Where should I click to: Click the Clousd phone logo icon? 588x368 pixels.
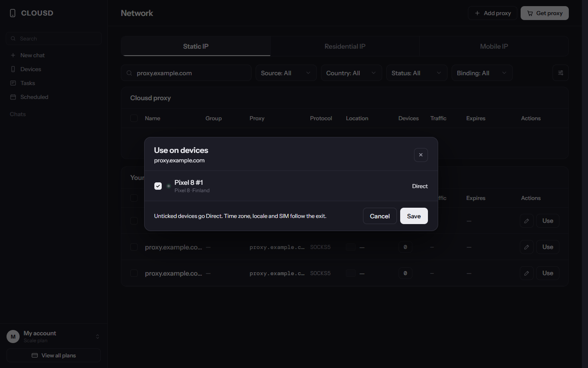pos(13,13)
